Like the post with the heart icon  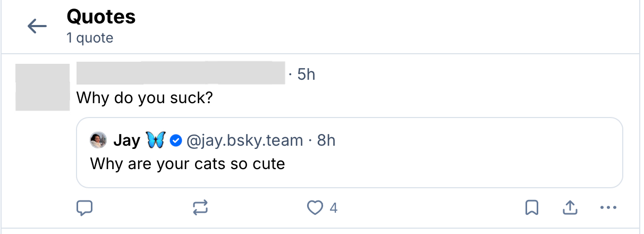pos(316,207)
